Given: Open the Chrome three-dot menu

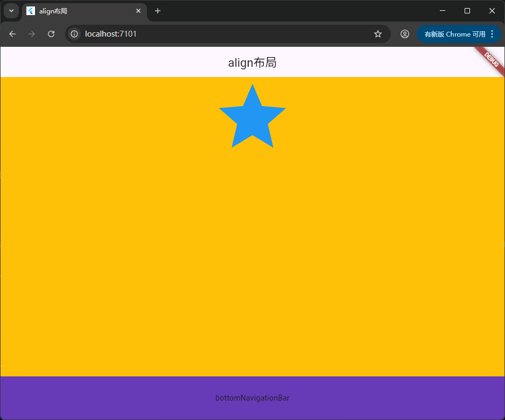Looking at the screenshot, I should (x=492, y=34).
